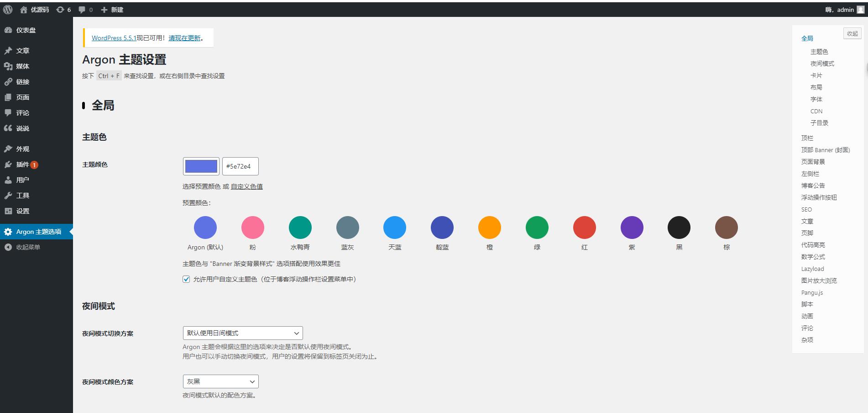Click the 收起 button in table of contents
The height and width of the screenshot is (413, 868).
852,33
